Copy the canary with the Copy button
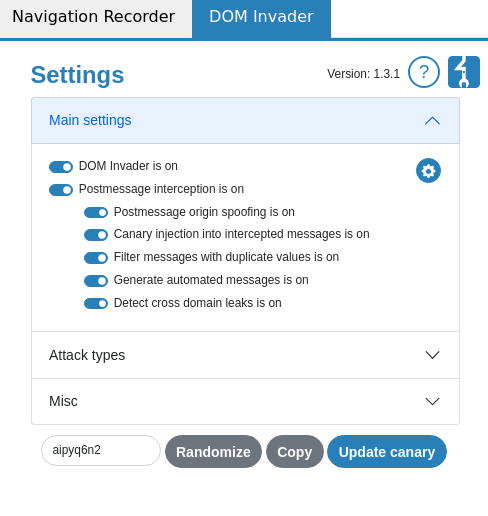This screenshot has height=516, width=488. point(295,452)
